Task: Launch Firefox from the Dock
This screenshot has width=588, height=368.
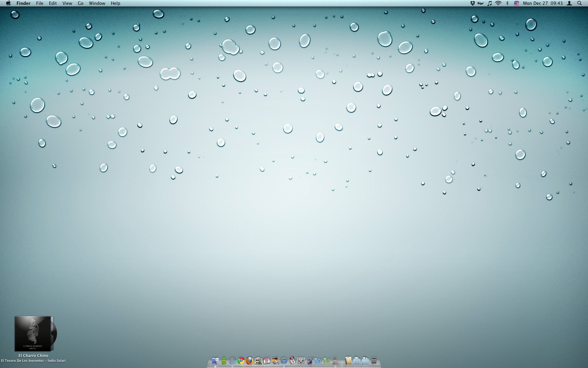Action: click(250, 361)
